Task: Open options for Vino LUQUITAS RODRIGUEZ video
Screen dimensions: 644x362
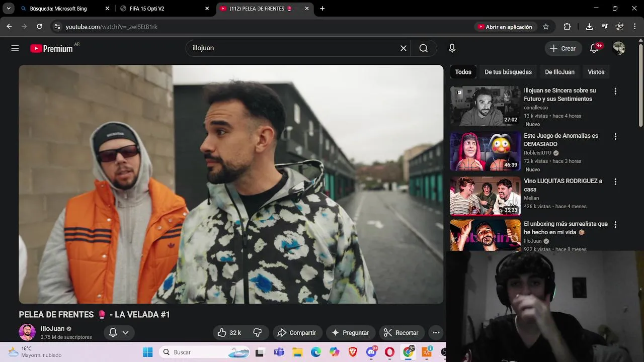Action: 615,182
